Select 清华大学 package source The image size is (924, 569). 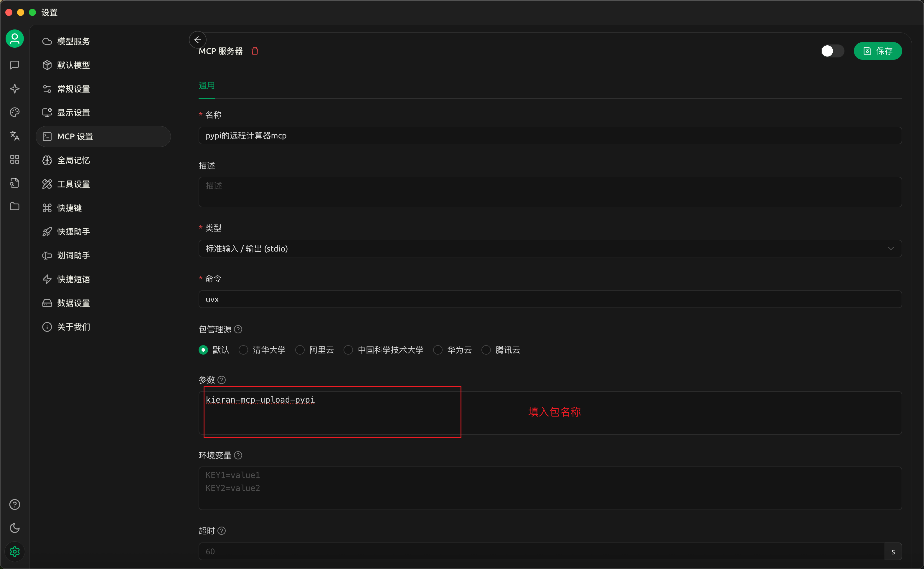pos(262,350)
